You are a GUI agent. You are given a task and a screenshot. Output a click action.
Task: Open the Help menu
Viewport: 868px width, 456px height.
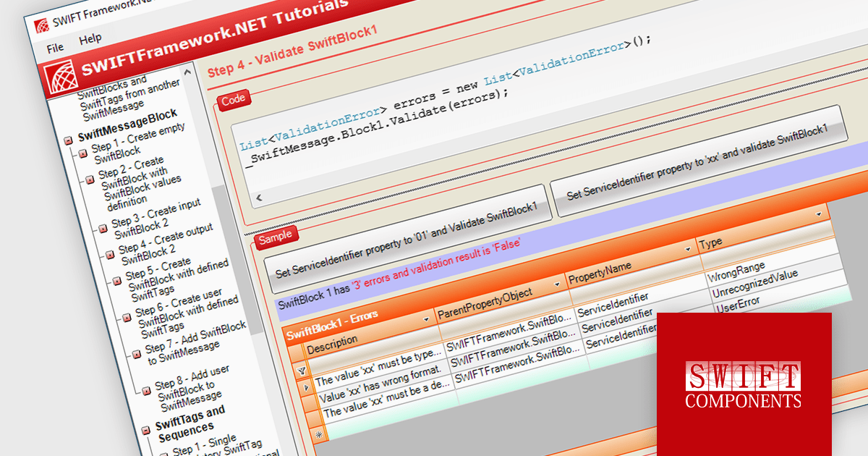pos(90,38)
